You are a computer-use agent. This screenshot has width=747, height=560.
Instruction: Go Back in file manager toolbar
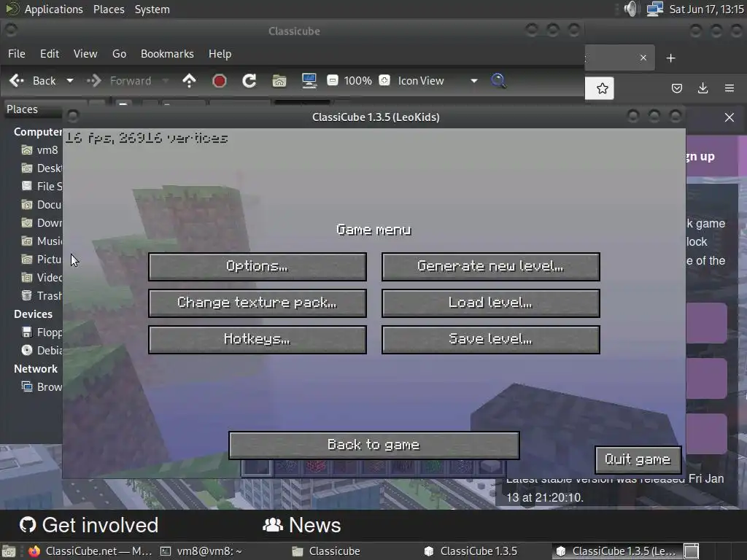33,81
